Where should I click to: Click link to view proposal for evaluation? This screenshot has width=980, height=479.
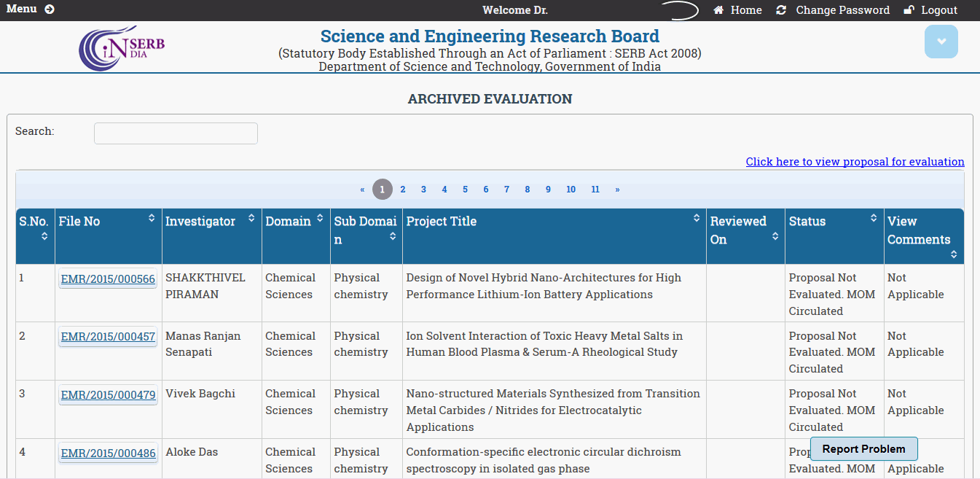tap(855, 162)
